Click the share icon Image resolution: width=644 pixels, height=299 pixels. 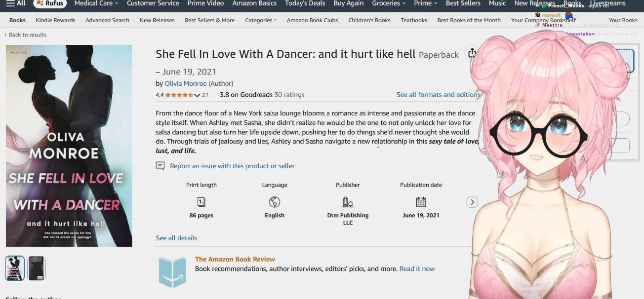click(472, 53)
